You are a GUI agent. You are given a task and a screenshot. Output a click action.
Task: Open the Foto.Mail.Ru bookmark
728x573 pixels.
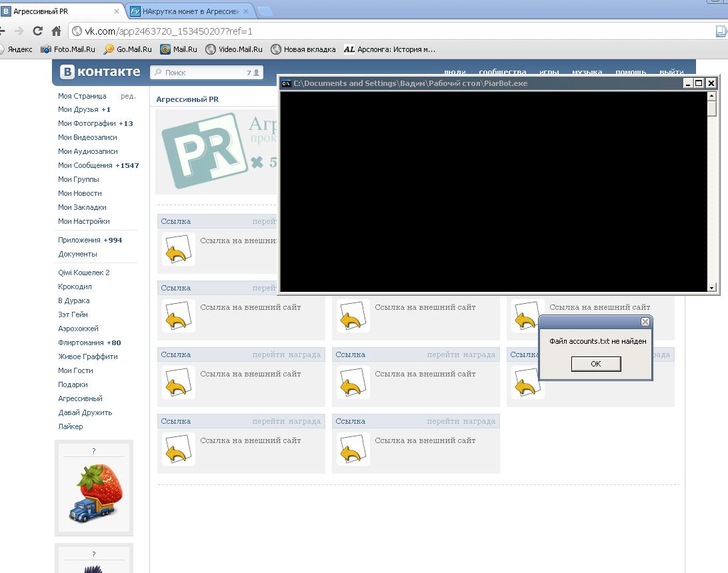click(68, 49)
